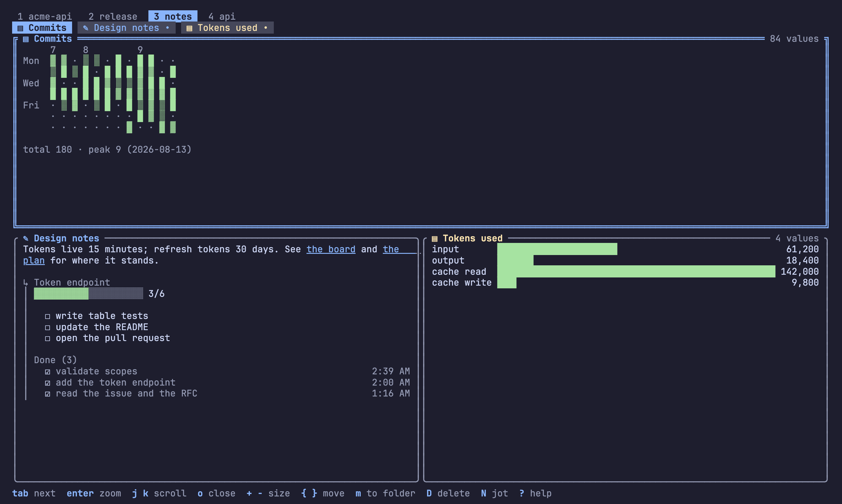Viewport: 842px width, 504px height.
Task: Follow the 'plan' link
Action: point(34,260)
